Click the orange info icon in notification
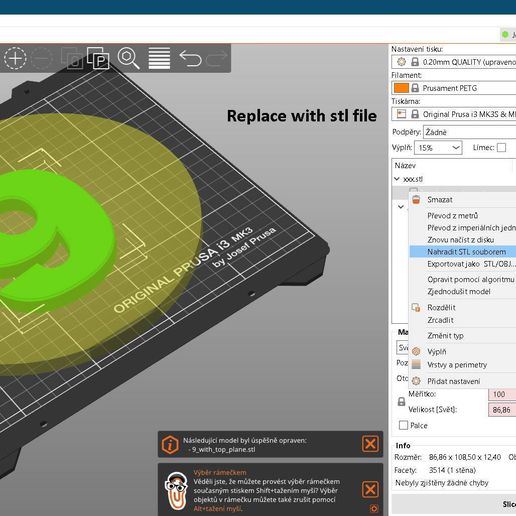The width and height of the screenshot is (516, 516). coord(170,444)
